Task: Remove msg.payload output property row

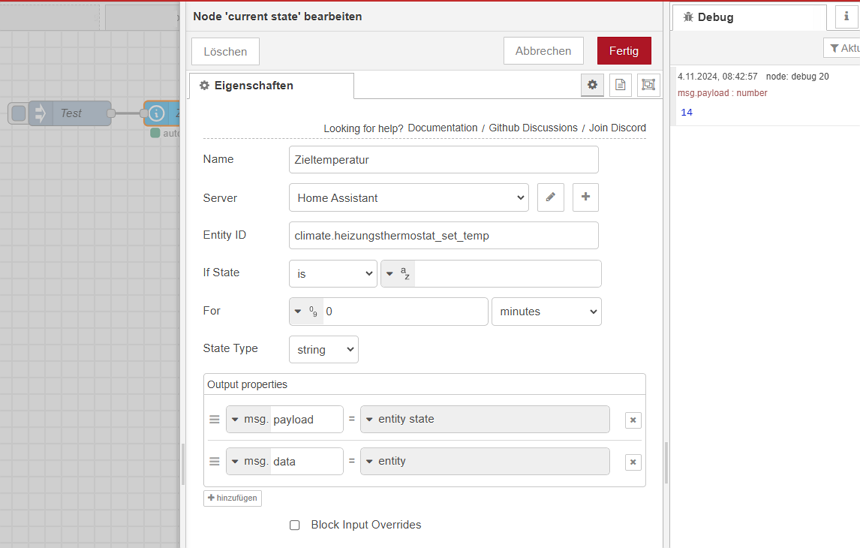Action: pos(633,420)
